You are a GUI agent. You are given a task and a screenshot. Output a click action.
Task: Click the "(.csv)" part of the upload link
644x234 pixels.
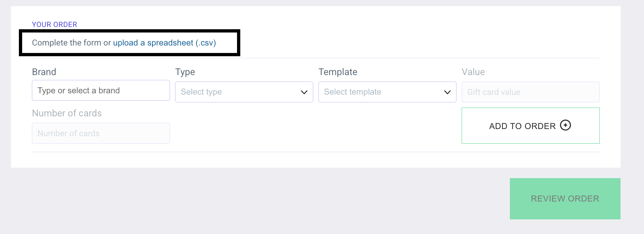tap(206, 43)
